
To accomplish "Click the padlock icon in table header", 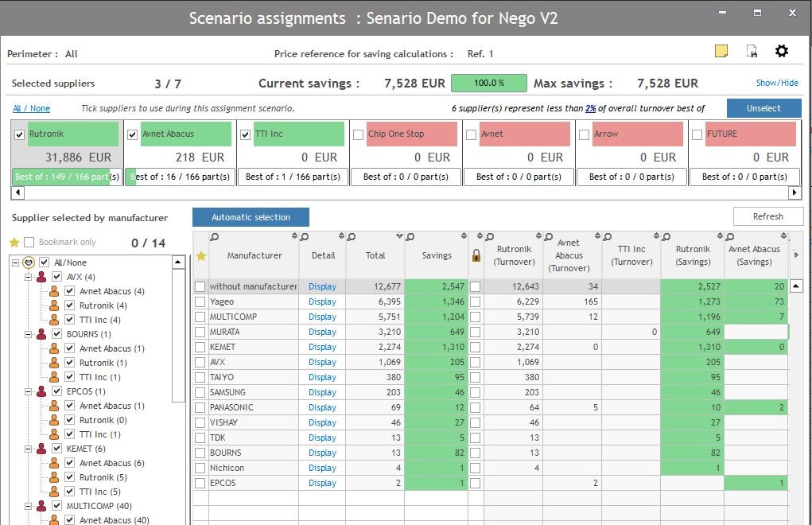I will [476, 255].
